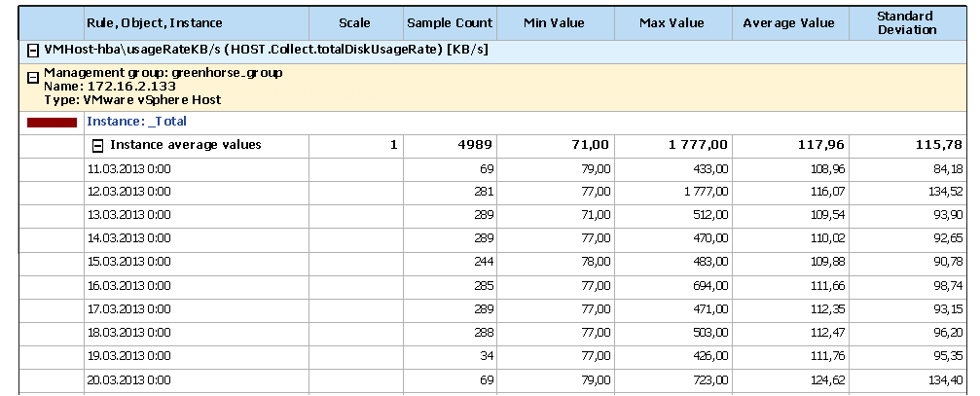The width and height of the screenshot is (980, 396).
Task: Click the Rule, Object, Instance column header
Action: pos(155,22)
